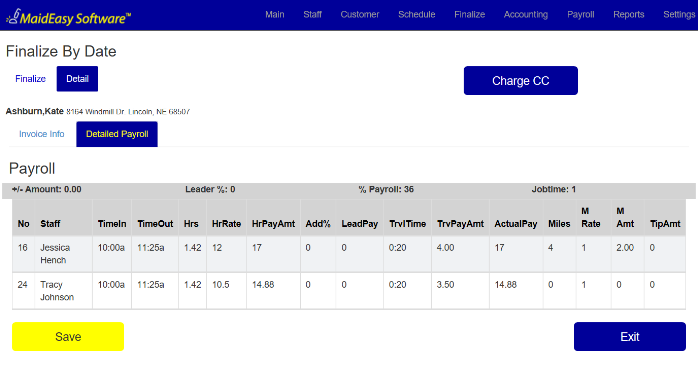This screenshot has width=698, height=373.
Task: Open the Customer menu
Action: pyautogui.click(x=360, y=14)
